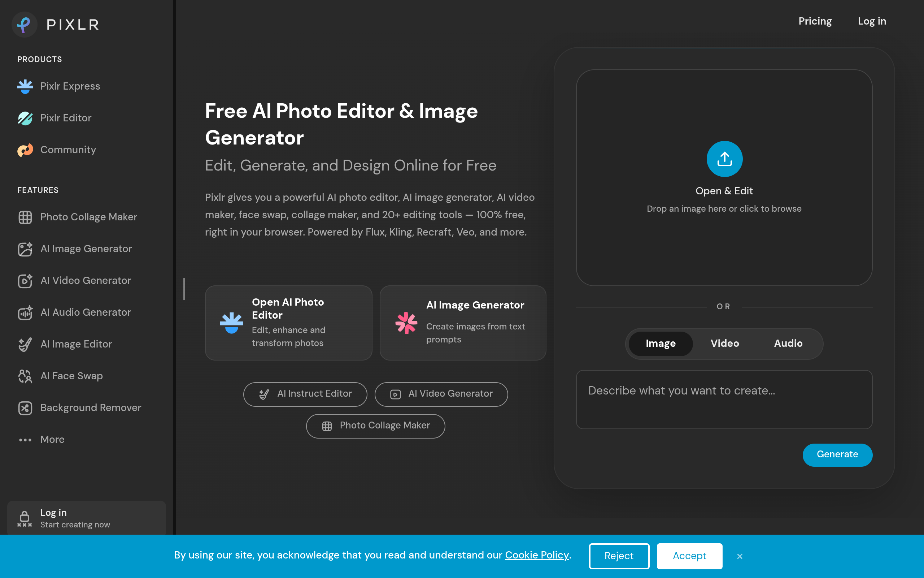Click the AI Image Generator card title
This screenshot has height=578, width=924.
pyautogui.click(x=475, y=306)
